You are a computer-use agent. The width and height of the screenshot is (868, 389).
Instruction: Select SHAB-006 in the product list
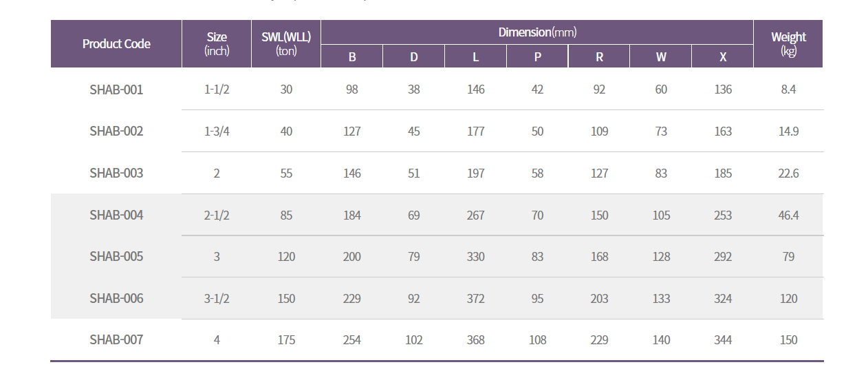click(x=116, y=299)
